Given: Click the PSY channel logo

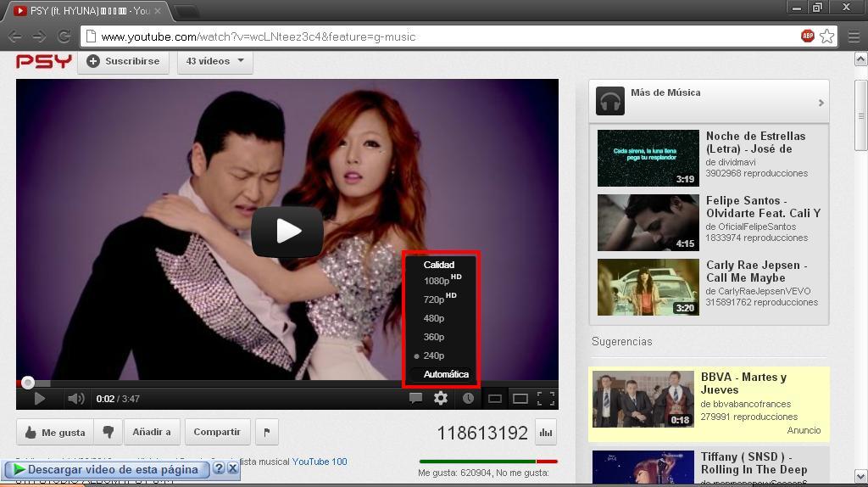Looking at the screenshot, I should pos(44,61).
